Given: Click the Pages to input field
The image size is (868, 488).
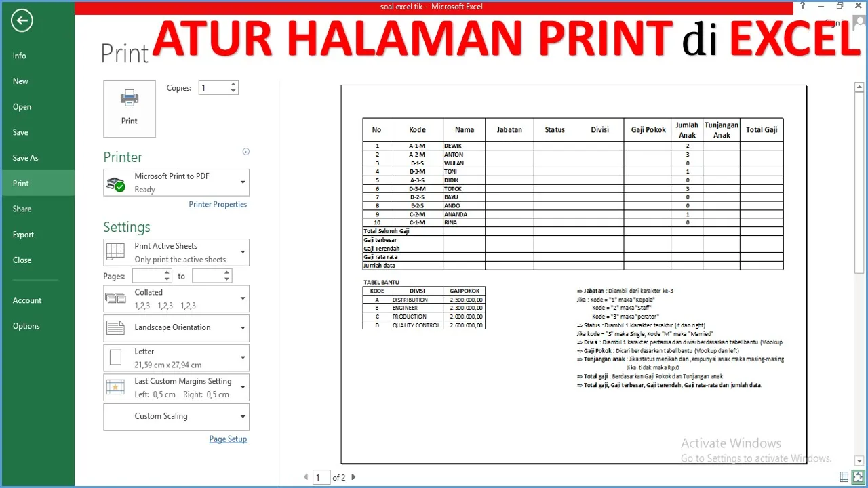Looking at the screenshot, I should (x=208, y=276).
